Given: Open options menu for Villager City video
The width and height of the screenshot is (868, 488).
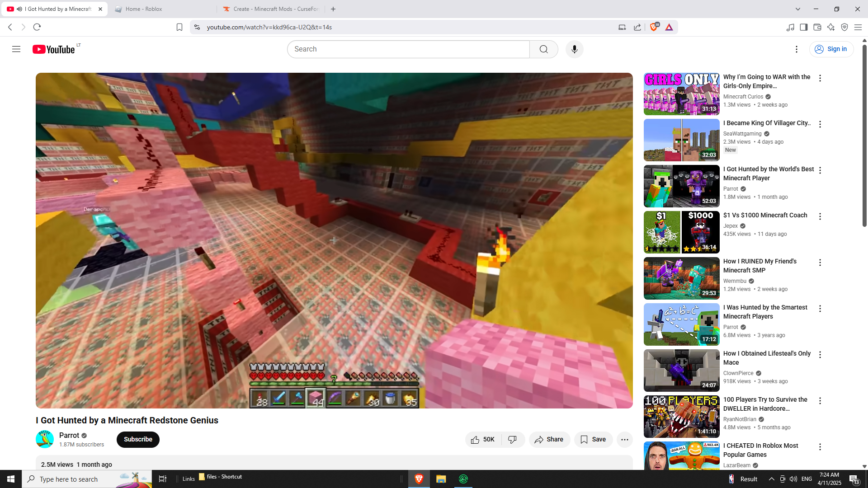Looking at the screenshot, I should click(820, 124).
